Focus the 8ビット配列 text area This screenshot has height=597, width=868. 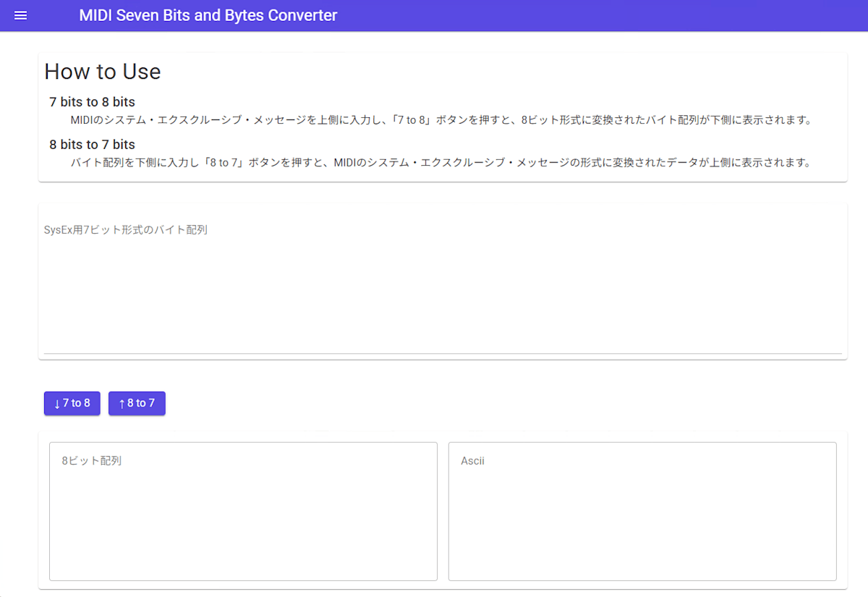pyautogui.click(x=243, y=511)
